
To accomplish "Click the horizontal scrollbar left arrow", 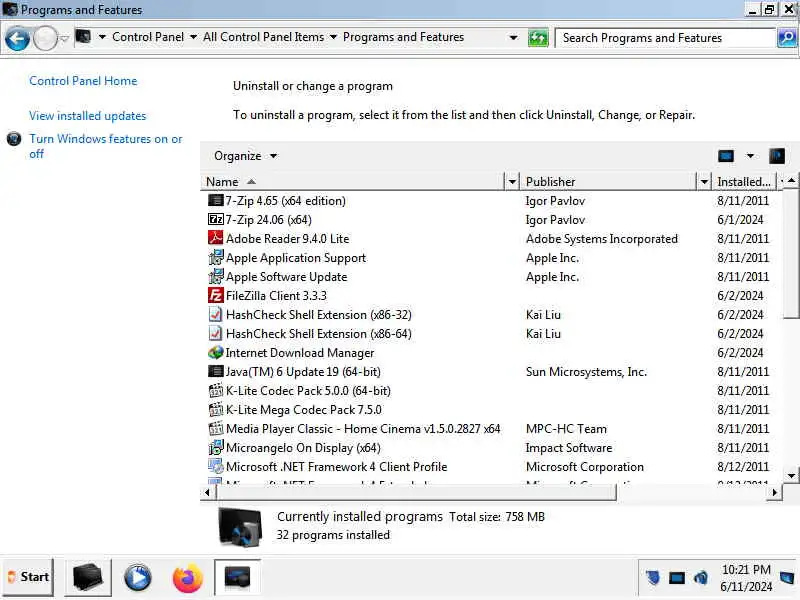I will pyautogui.click(x=207, y=492).
